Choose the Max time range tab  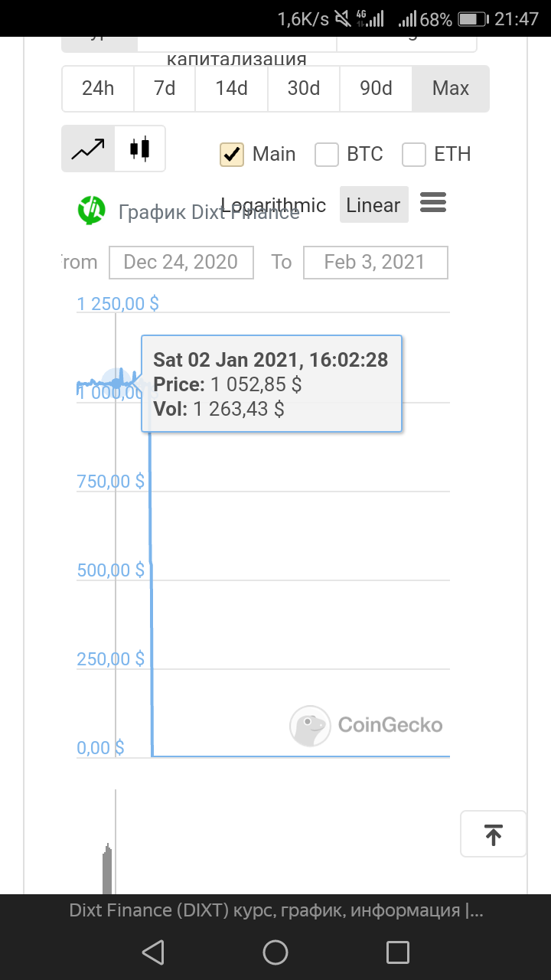pos(451,89)
